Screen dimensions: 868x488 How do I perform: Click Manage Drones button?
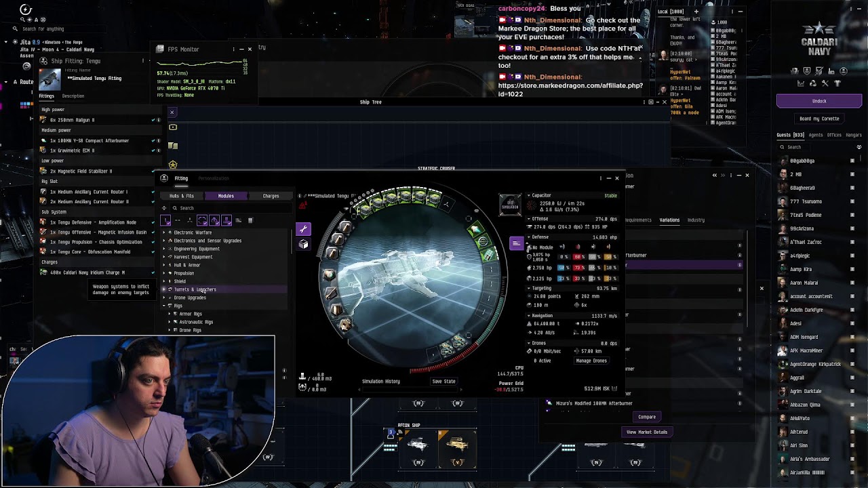[591, 361]
